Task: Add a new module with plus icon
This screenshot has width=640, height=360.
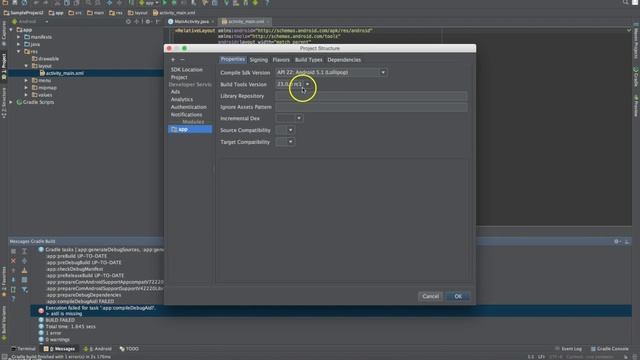Action: (x=173, y=60)
